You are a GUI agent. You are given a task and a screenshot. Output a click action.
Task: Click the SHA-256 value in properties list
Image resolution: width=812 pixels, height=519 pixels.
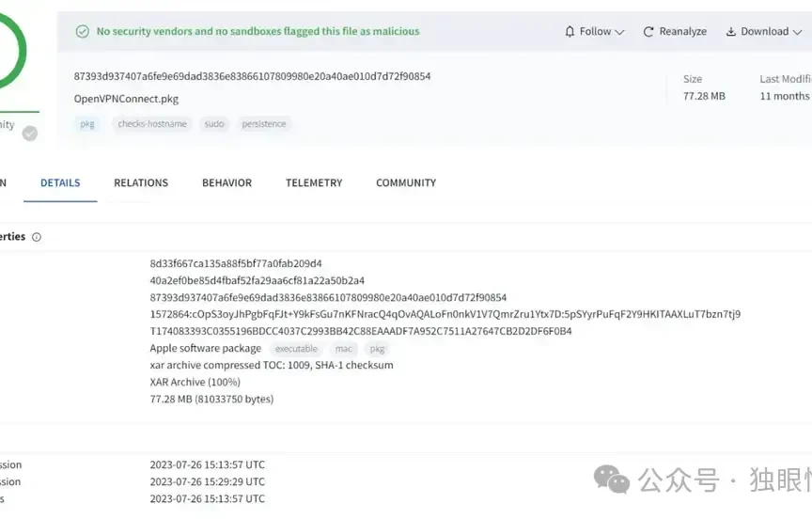tap(328, 298)
